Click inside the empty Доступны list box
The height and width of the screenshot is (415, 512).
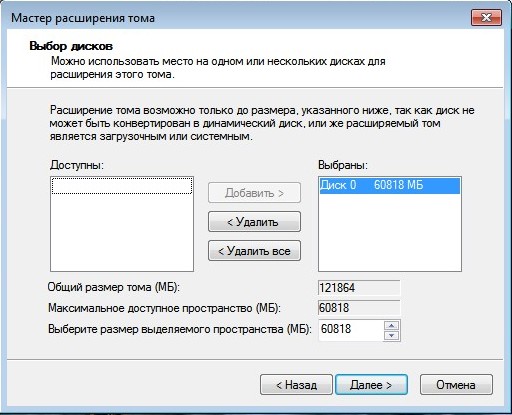coord(122,224)
